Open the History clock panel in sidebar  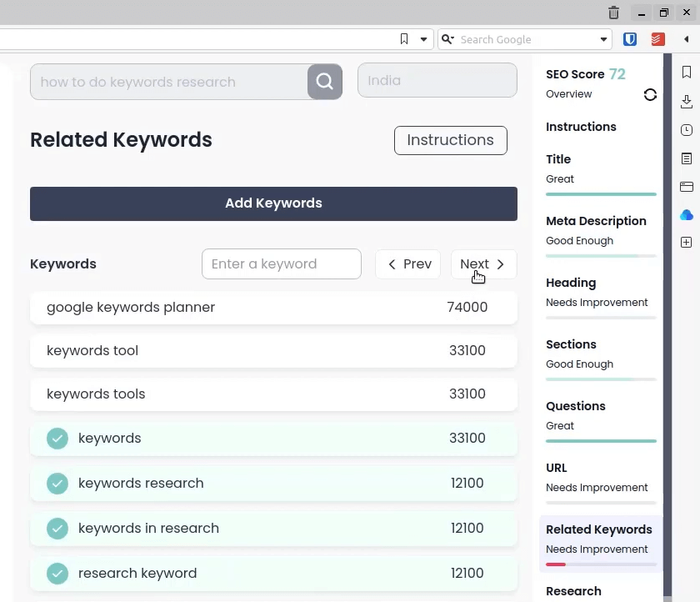[687, 130]
